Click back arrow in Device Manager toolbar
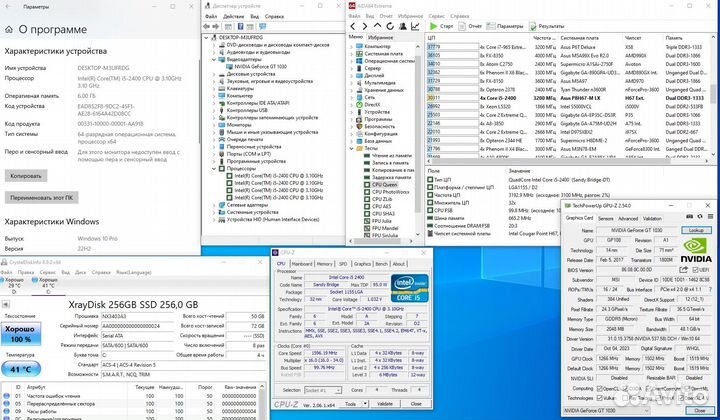Image resolution: width=720 pixels, height=420 pixels. point(207,27)
